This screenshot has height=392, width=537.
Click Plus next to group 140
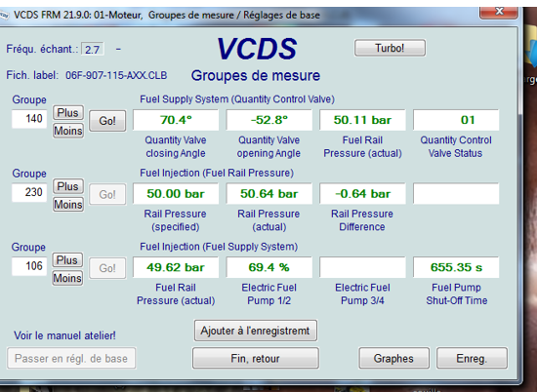(67, 112)
